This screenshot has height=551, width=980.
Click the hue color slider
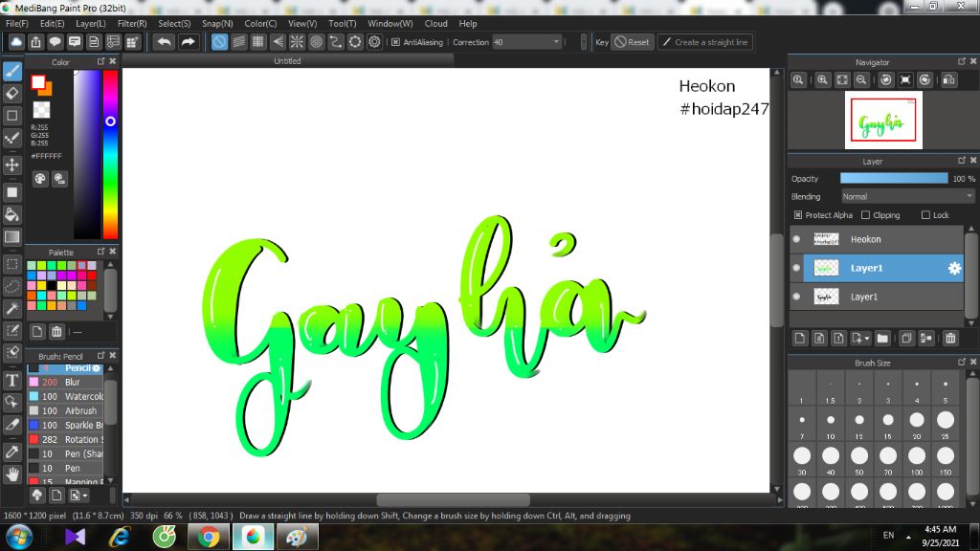[x=111, y=154]
